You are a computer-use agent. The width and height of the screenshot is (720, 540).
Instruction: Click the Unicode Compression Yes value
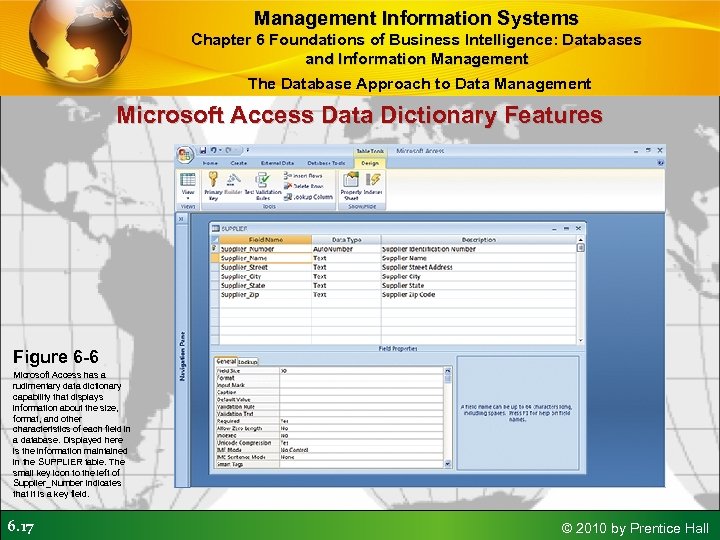pyautogui.click(x=361, y=443)
